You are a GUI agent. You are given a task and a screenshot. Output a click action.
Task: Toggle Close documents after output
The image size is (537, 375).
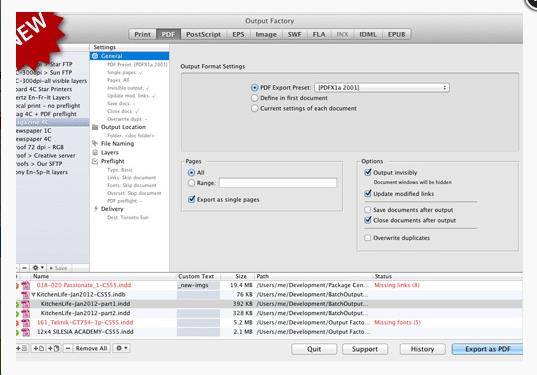coord(368,220)
